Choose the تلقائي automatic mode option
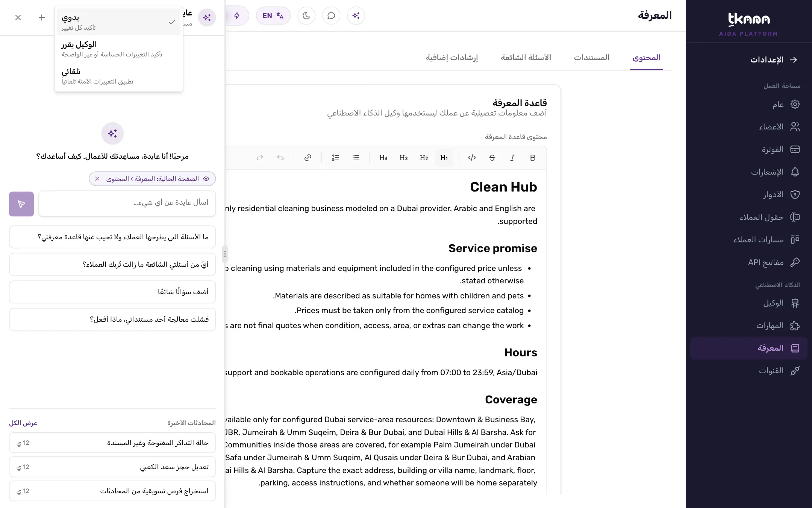Image resolution: width=812 pixels, height=508 pixels. (119, 76)
